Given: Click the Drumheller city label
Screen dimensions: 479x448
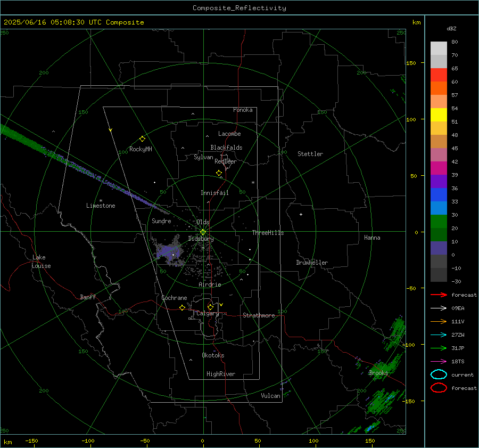Looking at the screenshot, I should click(x=312, y=263).
